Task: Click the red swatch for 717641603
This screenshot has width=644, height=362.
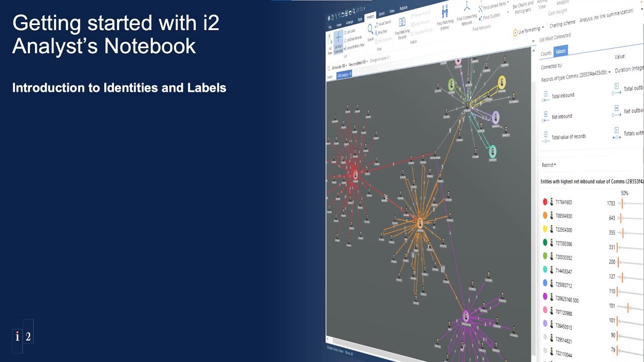Action: tap(545, 202)
